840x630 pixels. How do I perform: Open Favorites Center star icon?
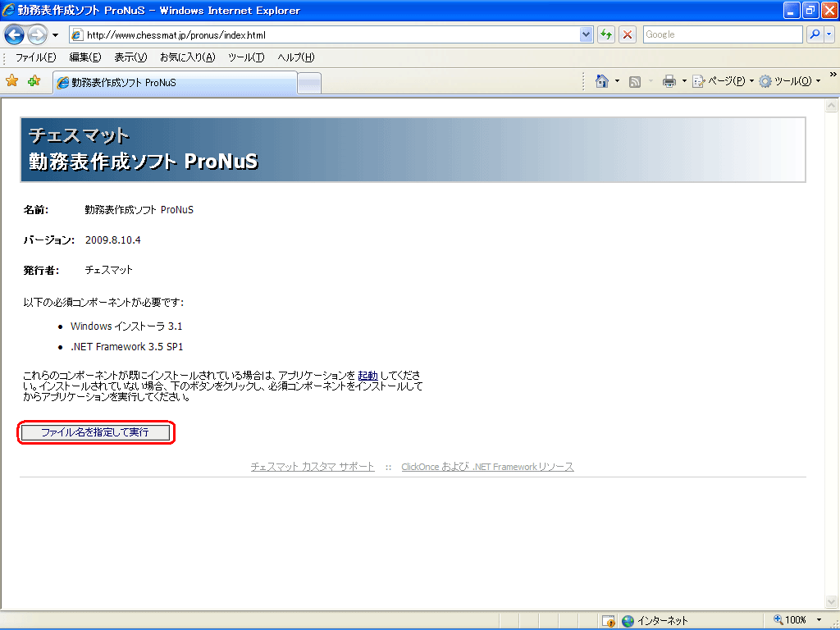tap(11, 81)
